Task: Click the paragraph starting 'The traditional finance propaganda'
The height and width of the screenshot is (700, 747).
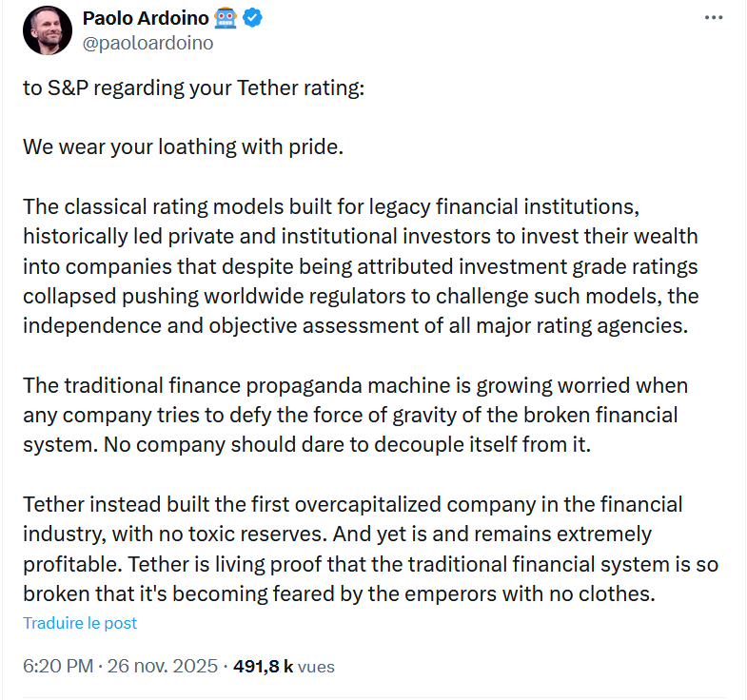Action: click(355, 415)
